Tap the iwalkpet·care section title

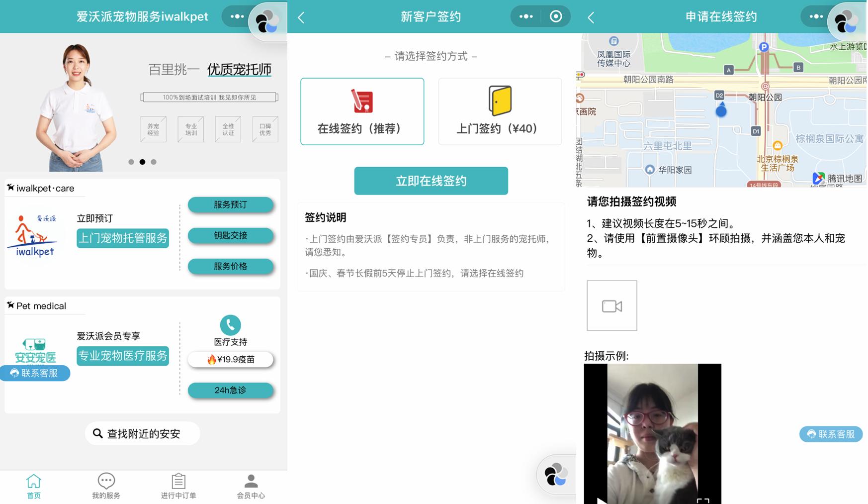45,188
